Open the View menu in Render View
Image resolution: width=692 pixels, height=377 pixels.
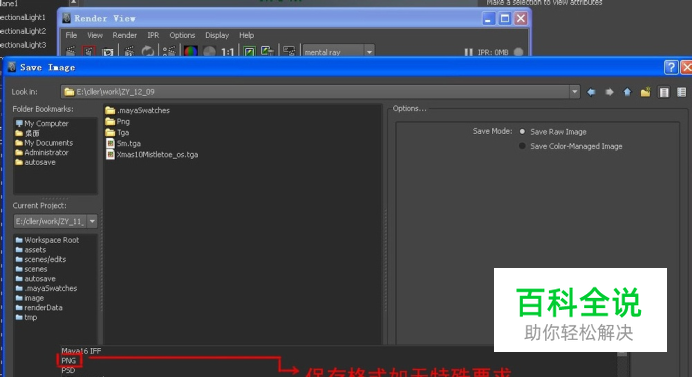pyautogui.click(x=95, y=35)
